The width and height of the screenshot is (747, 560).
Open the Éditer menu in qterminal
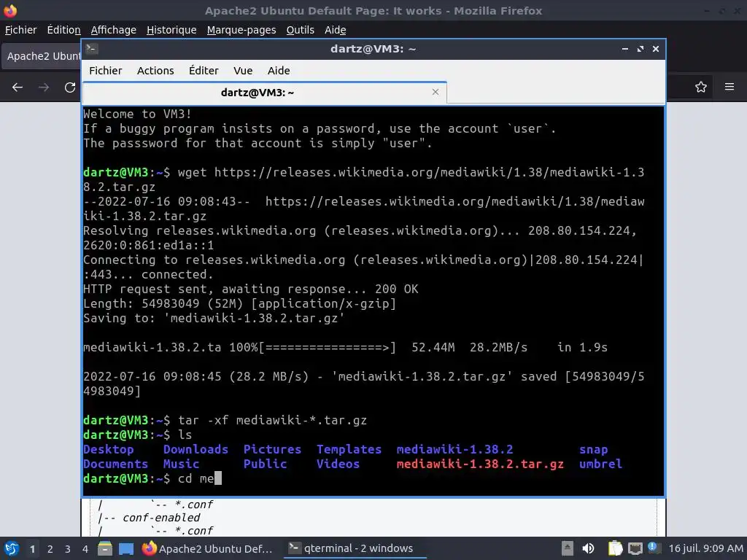(204, 71)
